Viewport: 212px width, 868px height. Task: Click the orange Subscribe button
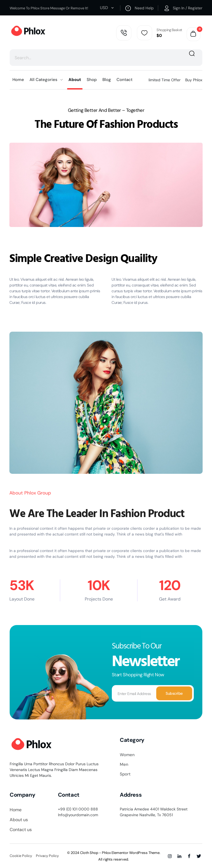(x=174, y=693)
